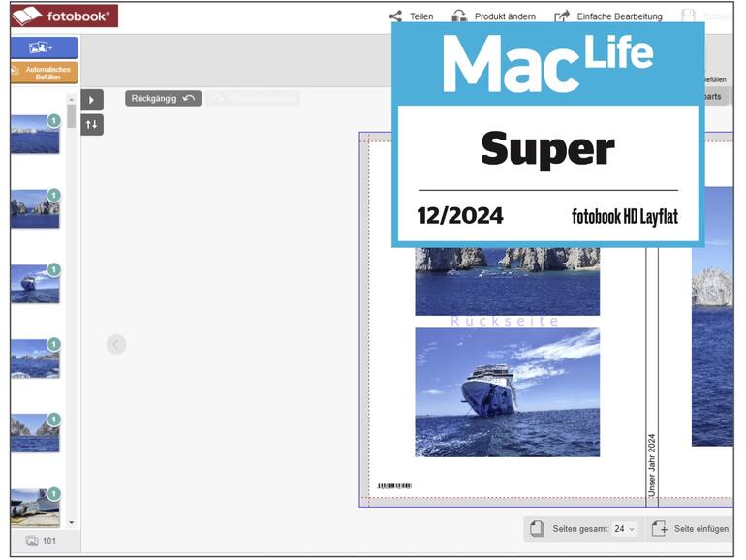Select fourth coastline thumbnail
Image resolution: width=746 pixels, height=560 pixels.
[35, 358]
